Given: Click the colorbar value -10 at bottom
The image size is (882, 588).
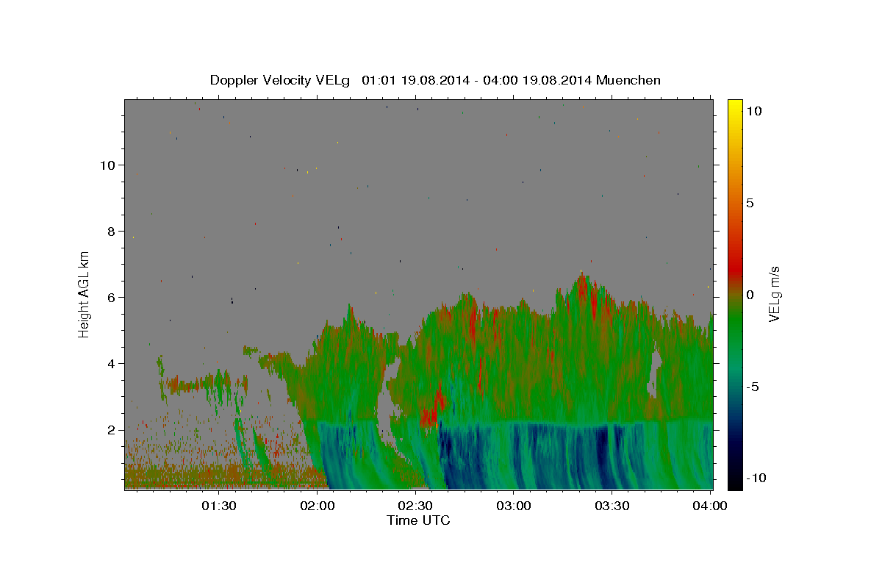Looking at the screenshot, I should (x=756, y=478).
